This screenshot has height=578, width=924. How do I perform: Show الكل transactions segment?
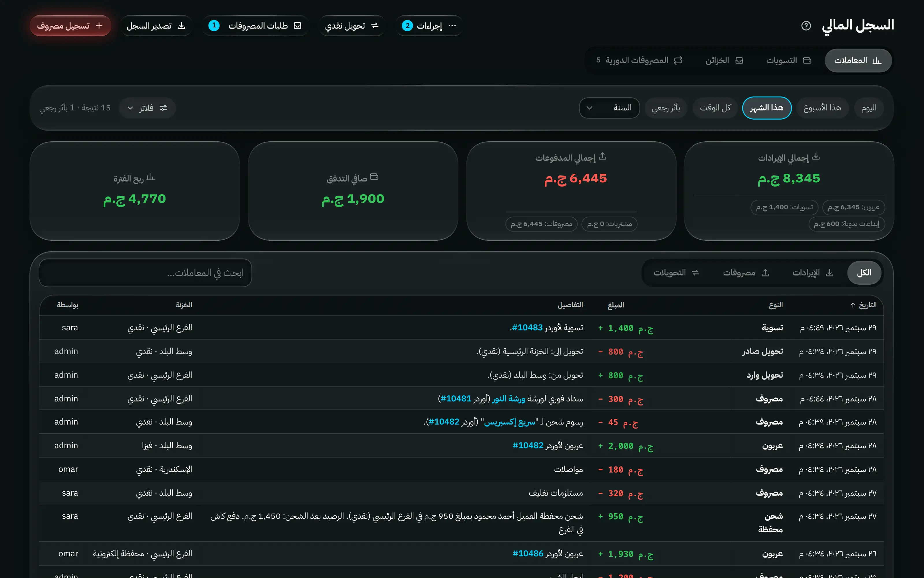click(864, 273)
